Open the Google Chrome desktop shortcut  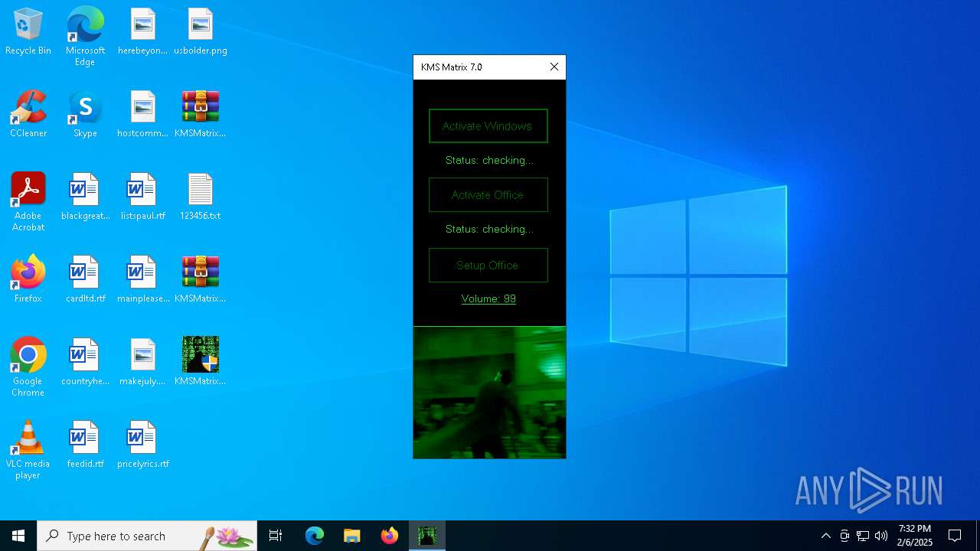tap(28, 367)
